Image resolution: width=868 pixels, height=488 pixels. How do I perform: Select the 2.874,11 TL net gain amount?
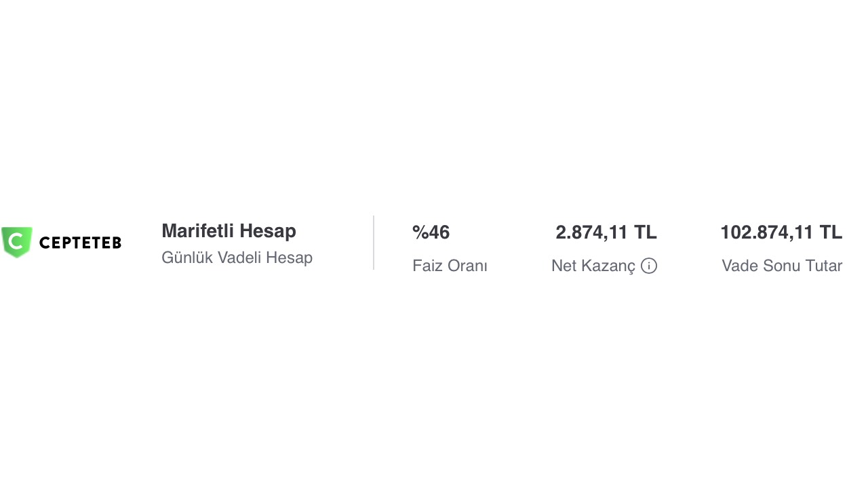pos(606,232)
